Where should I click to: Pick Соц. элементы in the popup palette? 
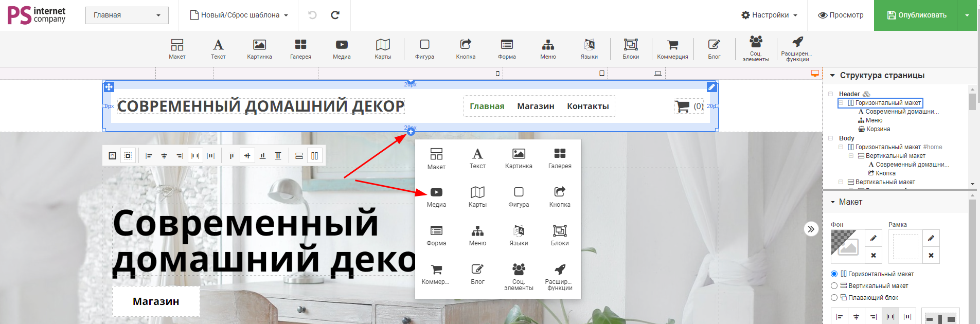519,277
